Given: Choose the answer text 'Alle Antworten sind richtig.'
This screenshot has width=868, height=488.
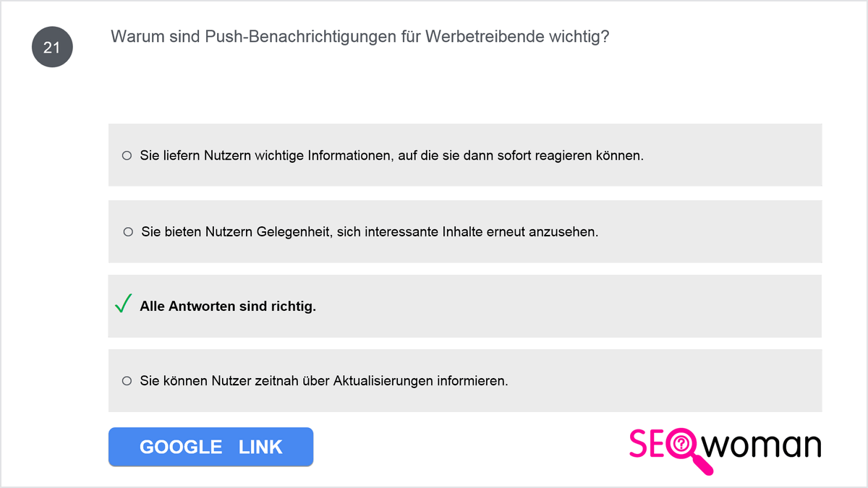Looking at the screenshot, I should tap(228, 306).
